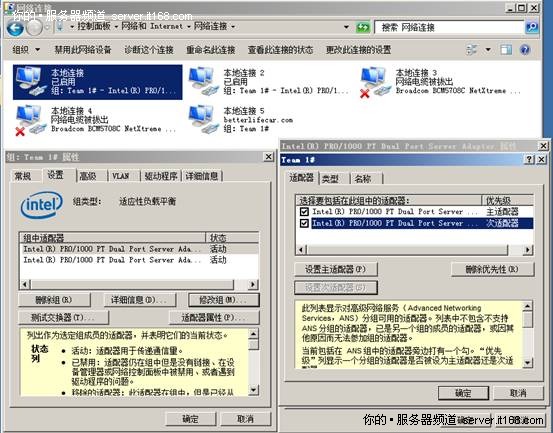
Task: Uncheck the primary adapter (主适配器) checkbox
Action: pyautogui.click(x=304, y=212)
